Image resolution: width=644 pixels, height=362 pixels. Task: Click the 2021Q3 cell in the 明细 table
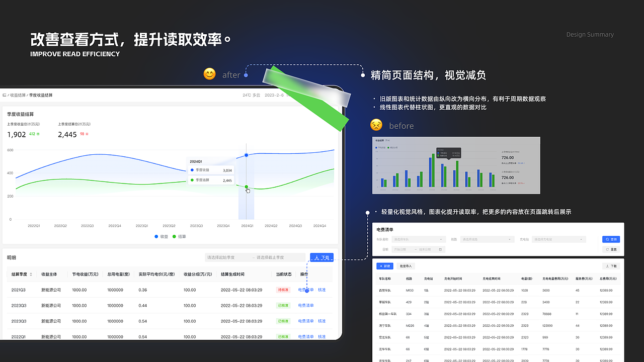point(19,290)
